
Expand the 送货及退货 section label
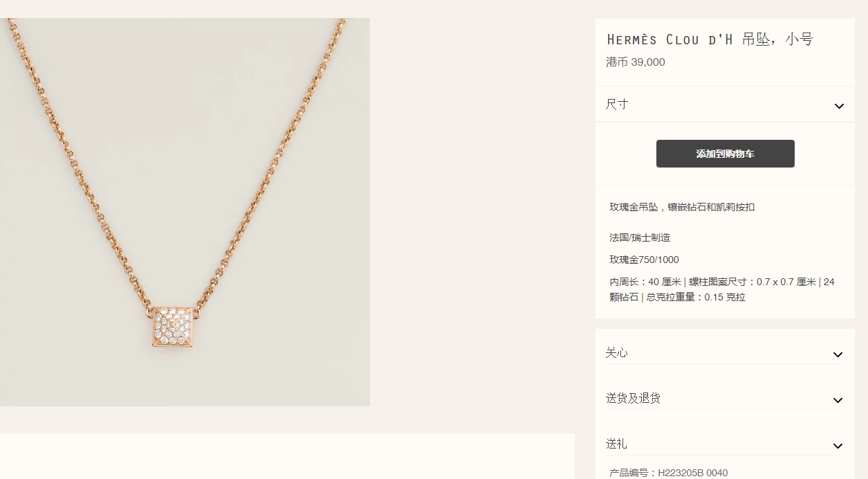point(633,398)
